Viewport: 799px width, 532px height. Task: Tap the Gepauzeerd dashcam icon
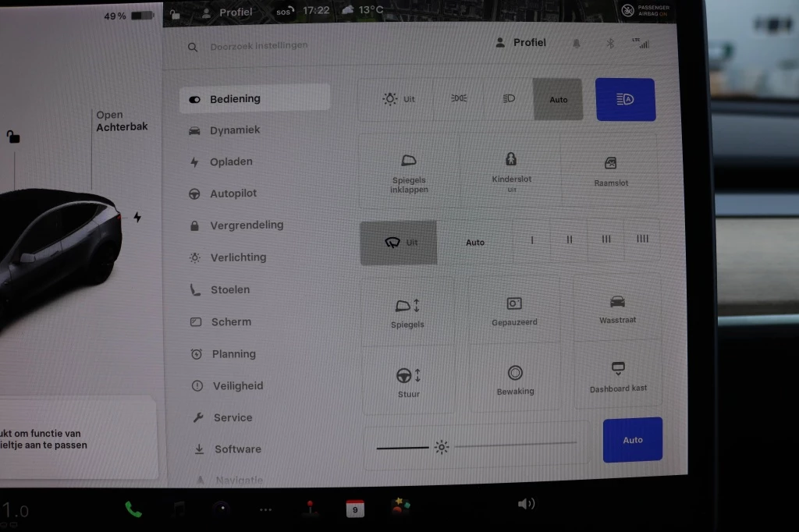[x=514, y=303]
